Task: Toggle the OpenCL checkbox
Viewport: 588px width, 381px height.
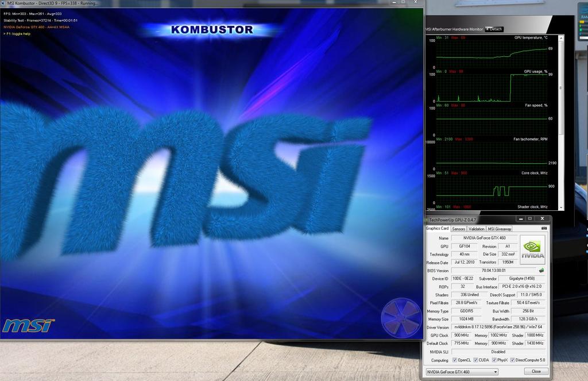Action: pos(455,360)
